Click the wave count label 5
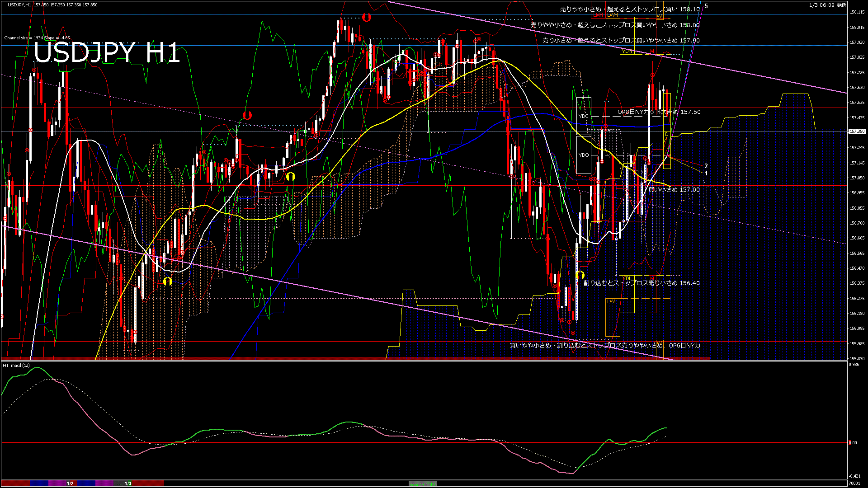Screen dimensions: 868x488 pyautogui.click(x=706, y=6)
